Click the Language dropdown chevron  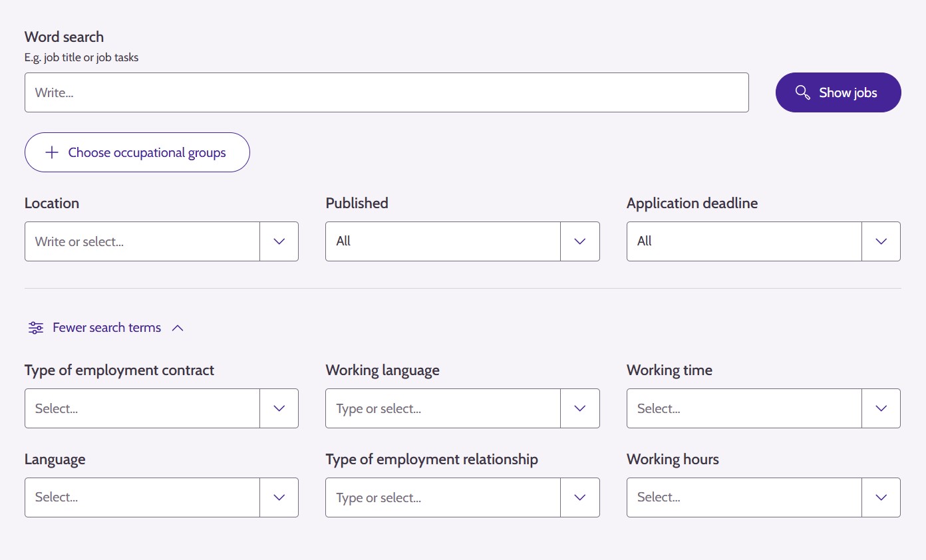(x=279, y=497)
